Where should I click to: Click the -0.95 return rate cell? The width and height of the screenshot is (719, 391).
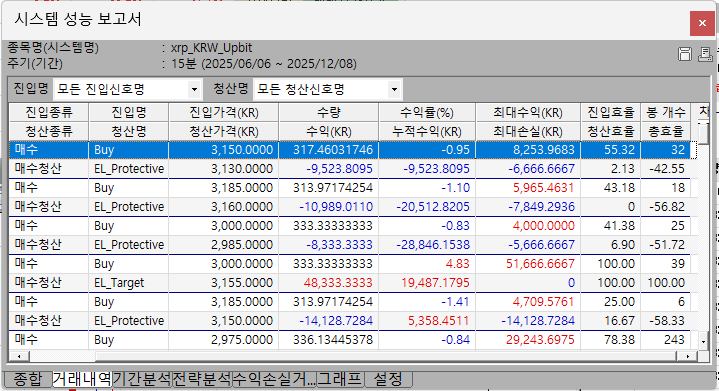[427, 150]
